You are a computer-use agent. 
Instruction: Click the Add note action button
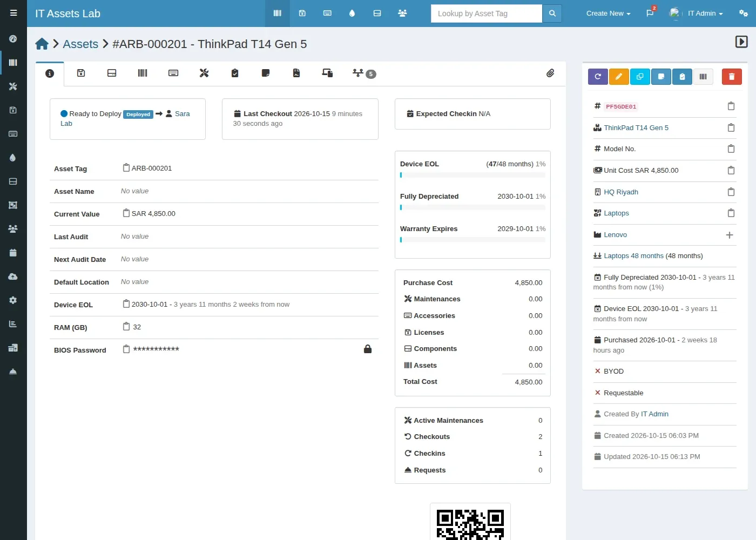661,77
